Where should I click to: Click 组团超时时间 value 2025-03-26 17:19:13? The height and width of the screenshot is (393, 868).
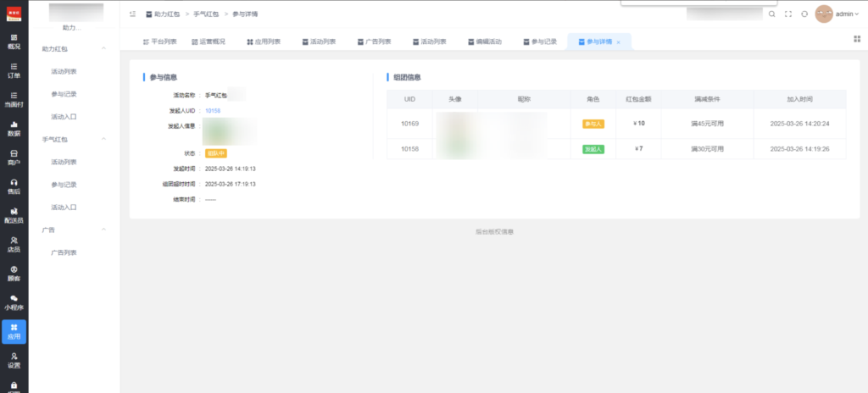231,184
